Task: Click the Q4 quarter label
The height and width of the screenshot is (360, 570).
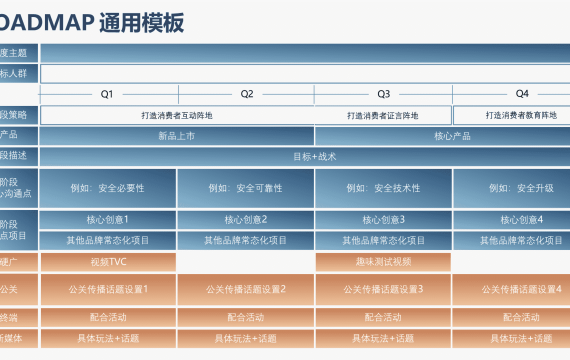Action: point(522,94)
